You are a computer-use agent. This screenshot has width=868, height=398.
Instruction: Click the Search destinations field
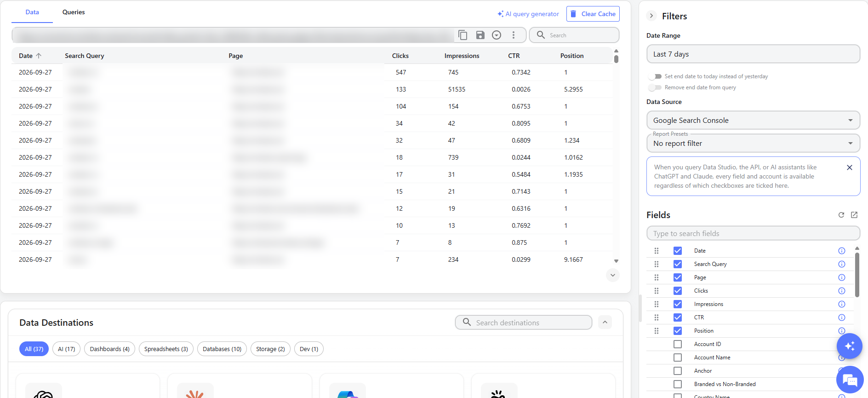tap(524, 323)
